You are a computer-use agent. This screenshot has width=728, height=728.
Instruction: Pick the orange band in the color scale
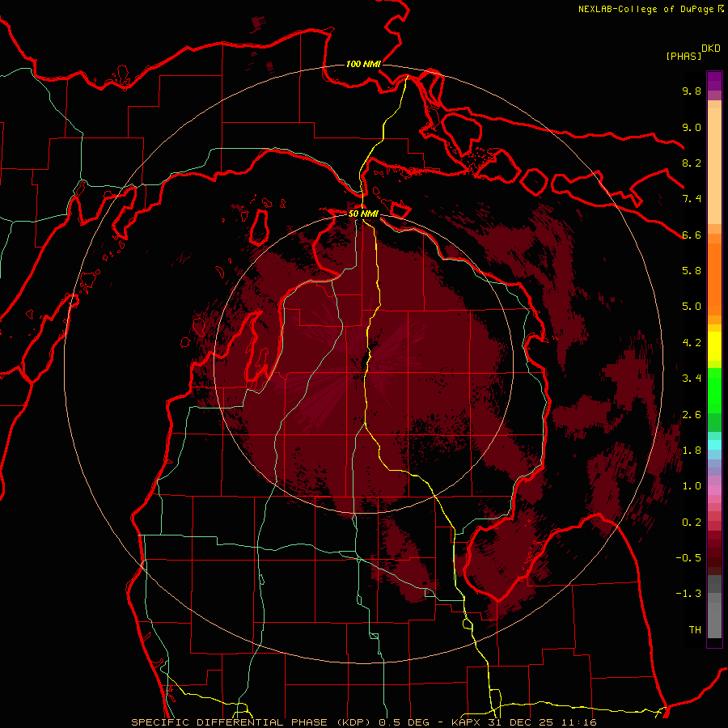(714, 278)
